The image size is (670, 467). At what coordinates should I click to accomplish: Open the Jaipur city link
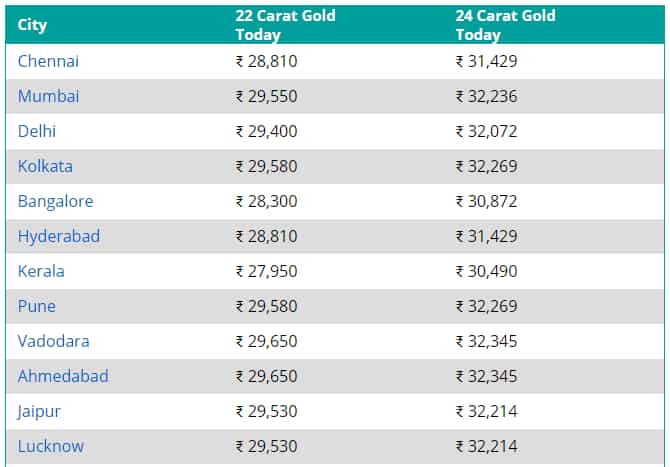click(39, 411)
